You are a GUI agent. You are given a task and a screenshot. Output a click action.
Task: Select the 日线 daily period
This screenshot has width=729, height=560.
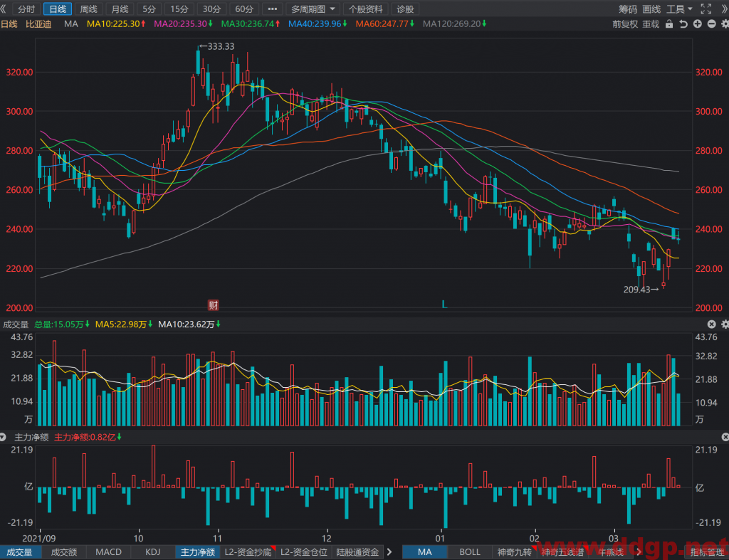[x=58, y=9]
